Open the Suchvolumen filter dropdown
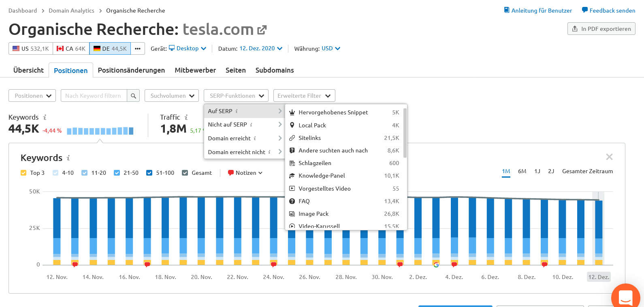This screenshot has width=644, height=307. [x=172, y=96]
